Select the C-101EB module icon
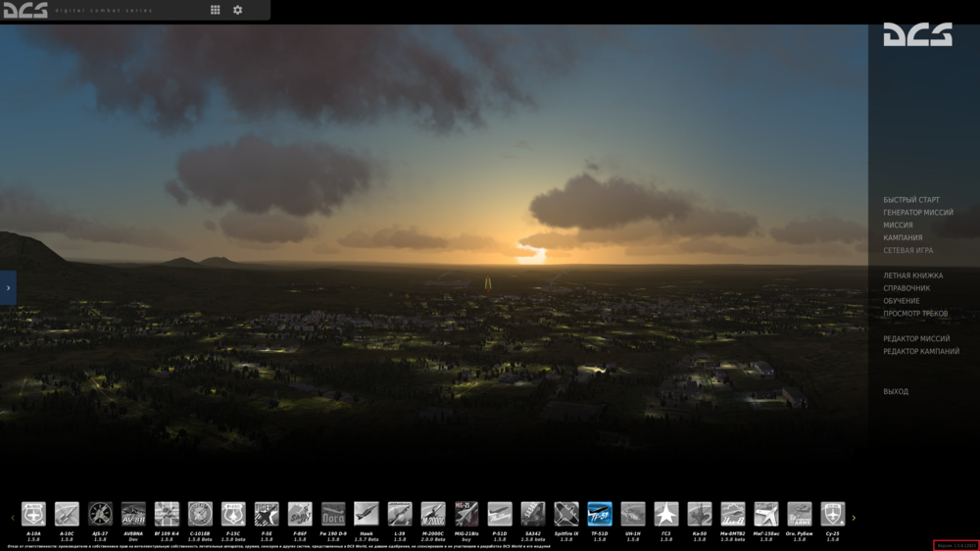This screenshot has width=980, height=551. click(x=200, y=514)
